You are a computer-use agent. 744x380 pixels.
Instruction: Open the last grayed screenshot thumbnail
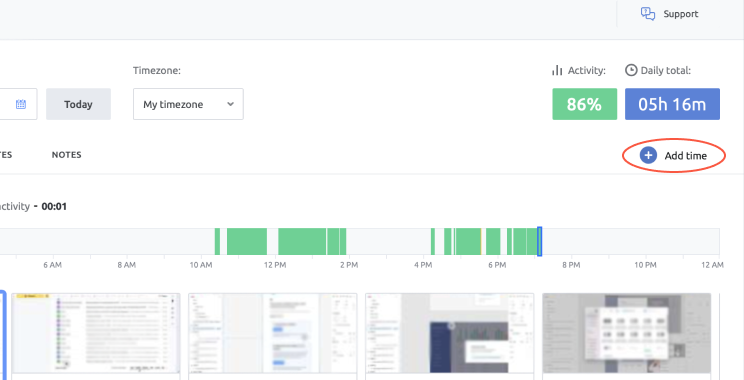[x=626, y=333]
